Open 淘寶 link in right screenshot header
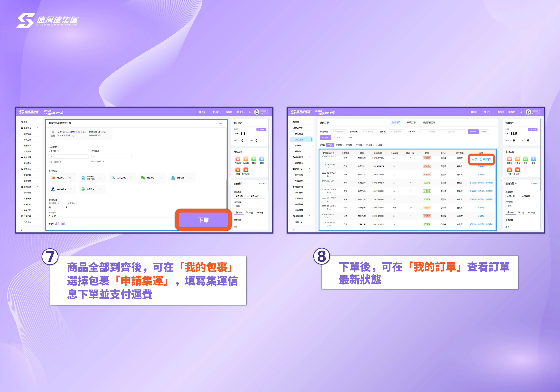Image resolution: width=560 pixels, height=392 pixels. [x=501, y=112]
